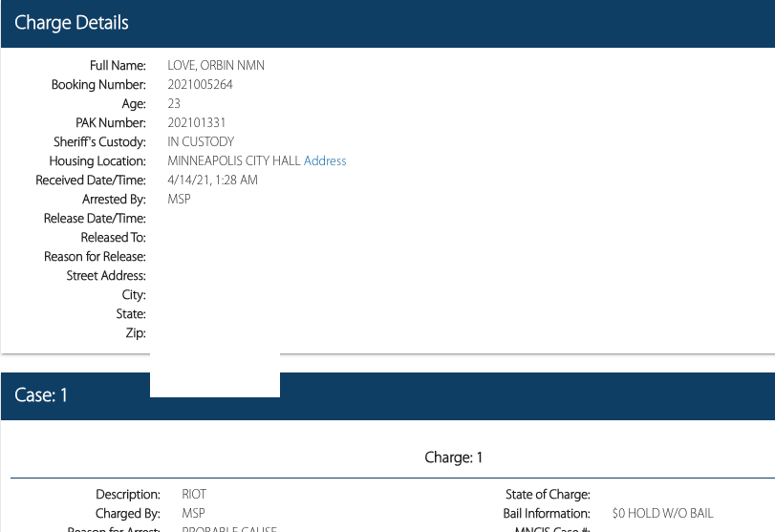Click the $0 HOLD W/O BAIL text
The width and height of the screenshot is (775, 532).
(662, 514)
